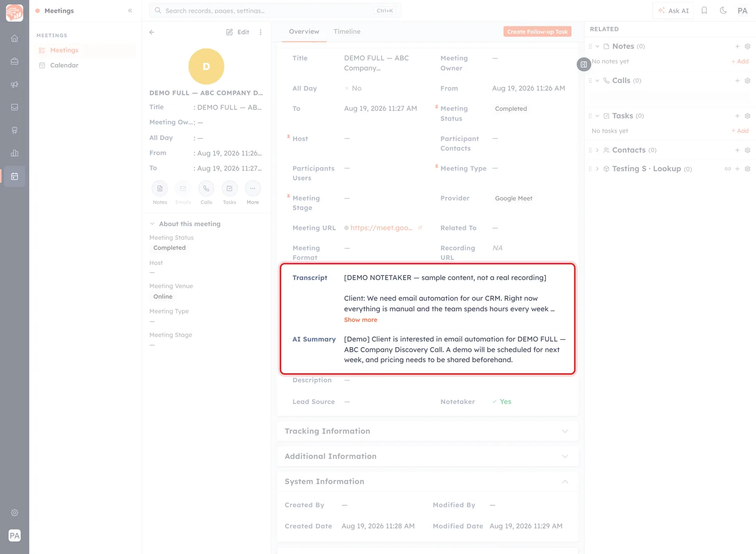Open the inbox icon in sidebar
Screen dimensions: 756x554
coord(15,107)
